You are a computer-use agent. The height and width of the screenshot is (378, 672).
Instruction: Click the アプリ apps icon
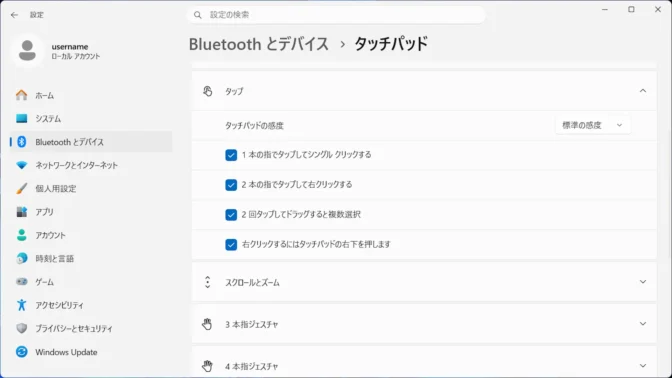[x=21, y=212]
